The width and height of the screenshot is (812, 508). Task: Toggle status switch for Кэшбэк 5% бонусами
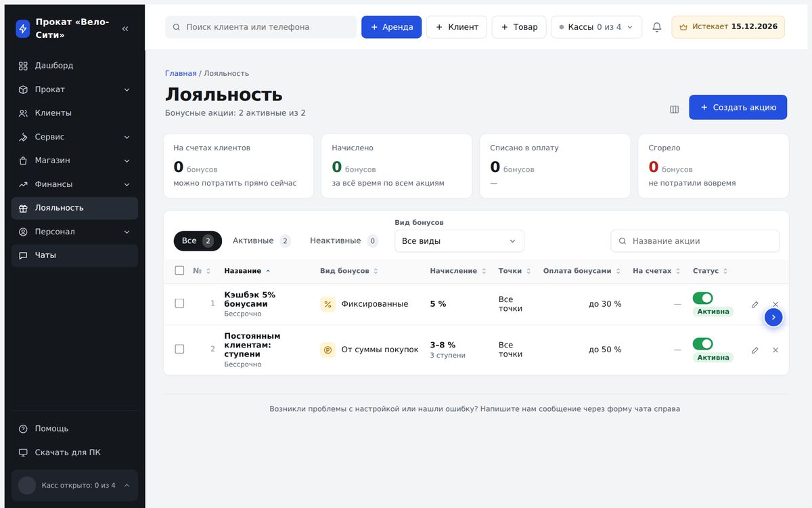tap(702, 298)
